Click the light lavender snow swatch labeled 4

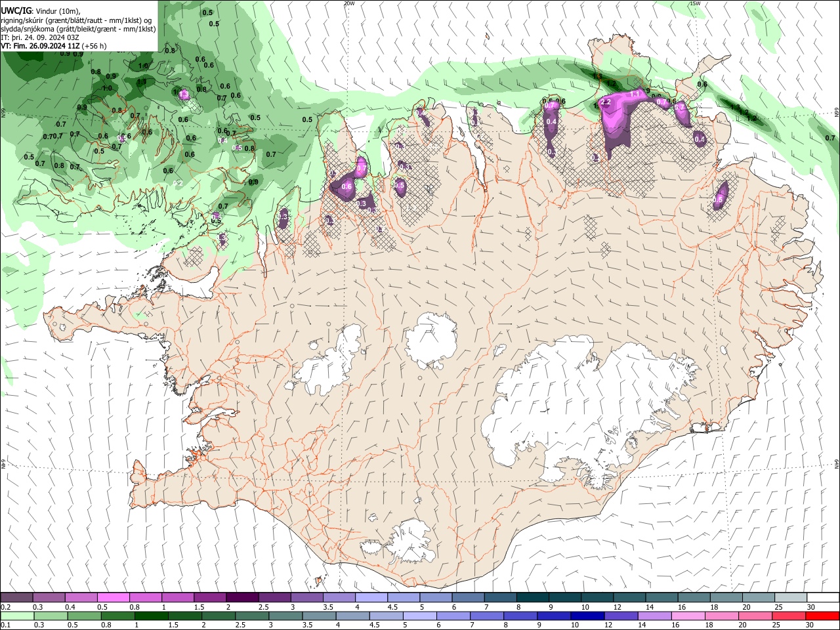pos(370,598)
